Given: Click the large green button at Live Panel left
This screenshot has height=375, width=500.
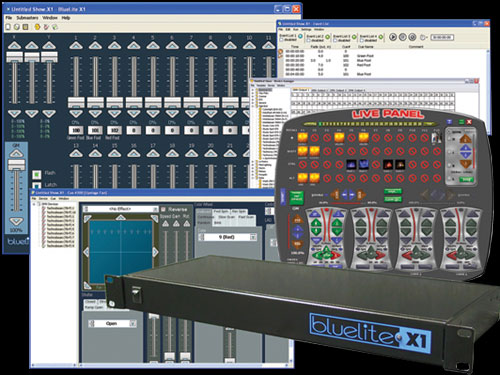Looking at the screenshot, I should (x=296, y=197).
